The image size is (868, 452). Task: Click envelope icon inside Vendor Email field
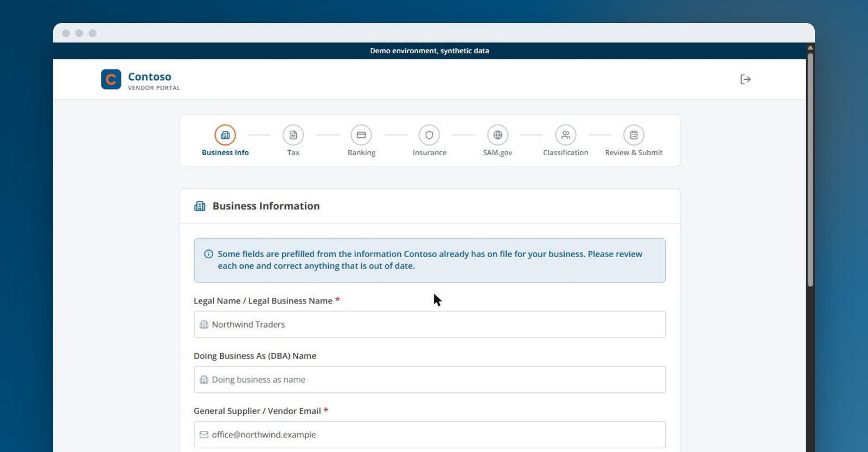[x=204, y=435]
